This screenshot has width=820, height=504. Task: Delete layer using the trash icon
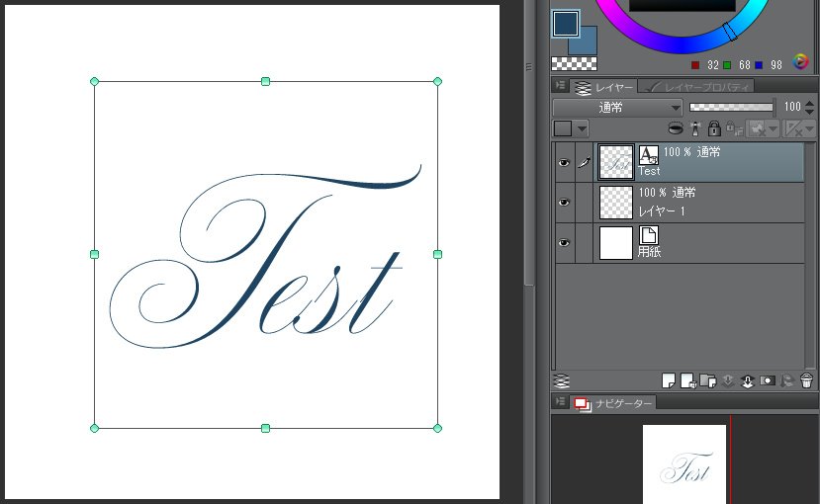click(x=806, y=380)
